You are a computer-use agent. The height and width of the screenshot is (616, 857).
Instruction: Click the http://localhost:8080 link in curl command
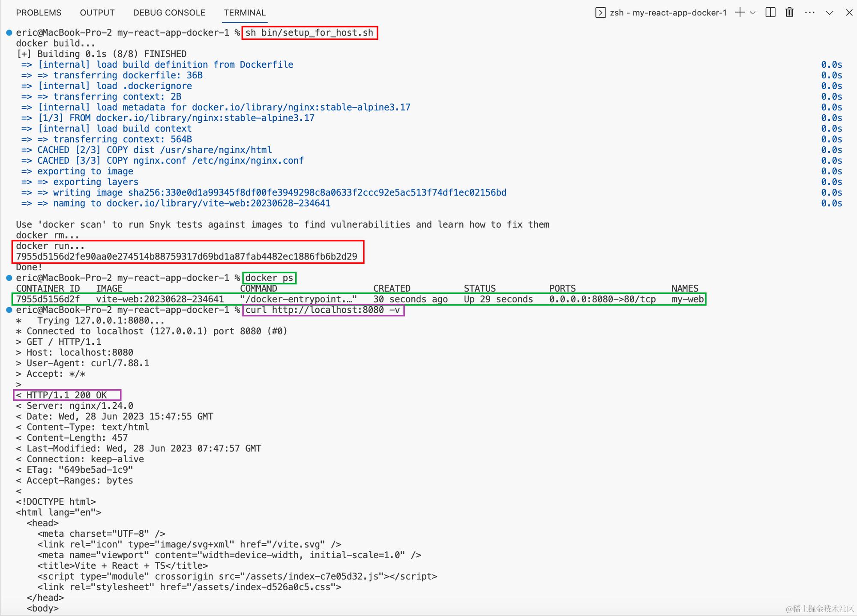pyautogui.click(x=328, y=310)
